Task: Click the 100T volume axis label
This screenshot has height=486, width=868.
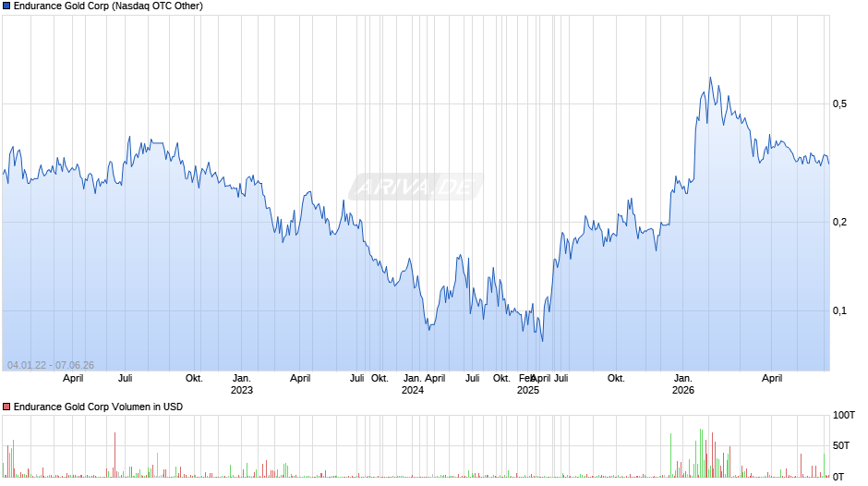Action: point(844,416)
